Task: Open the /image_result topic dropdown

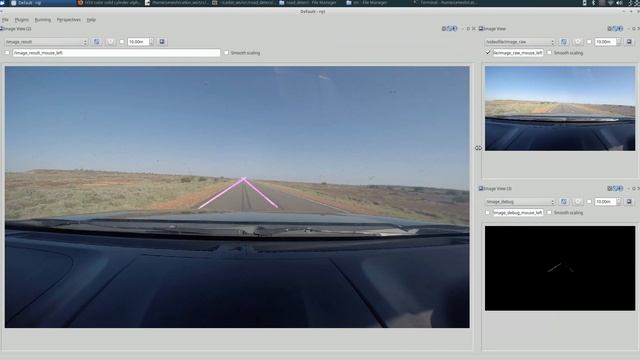Action: (x=46, y=42)
